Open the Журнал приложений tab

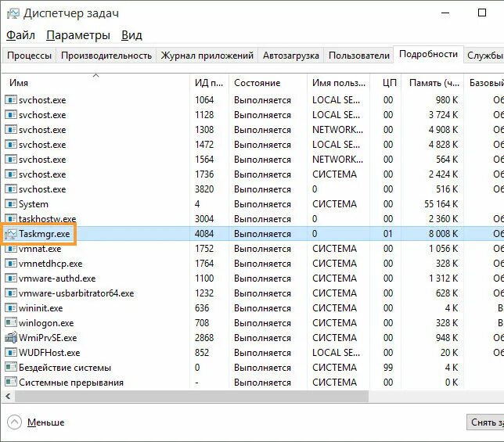(207, 56)
